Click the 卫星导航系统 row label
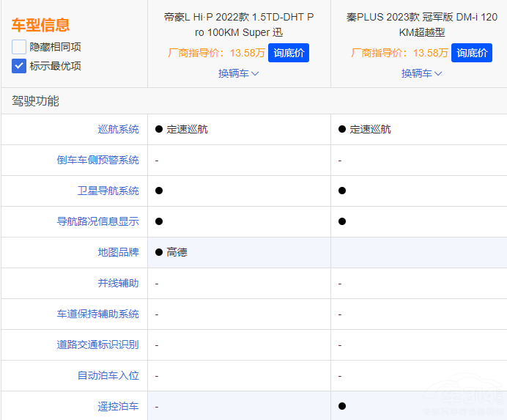 [x=108, y=191]
